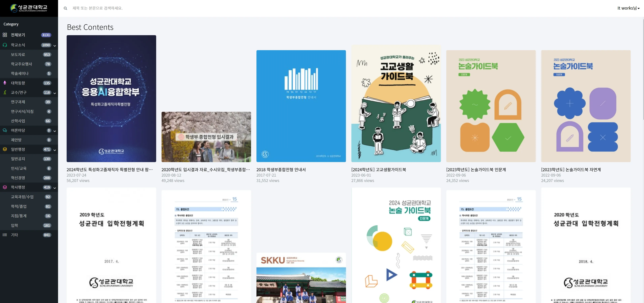Click the 여론마당 category label
644x303 pixels.
18,130
